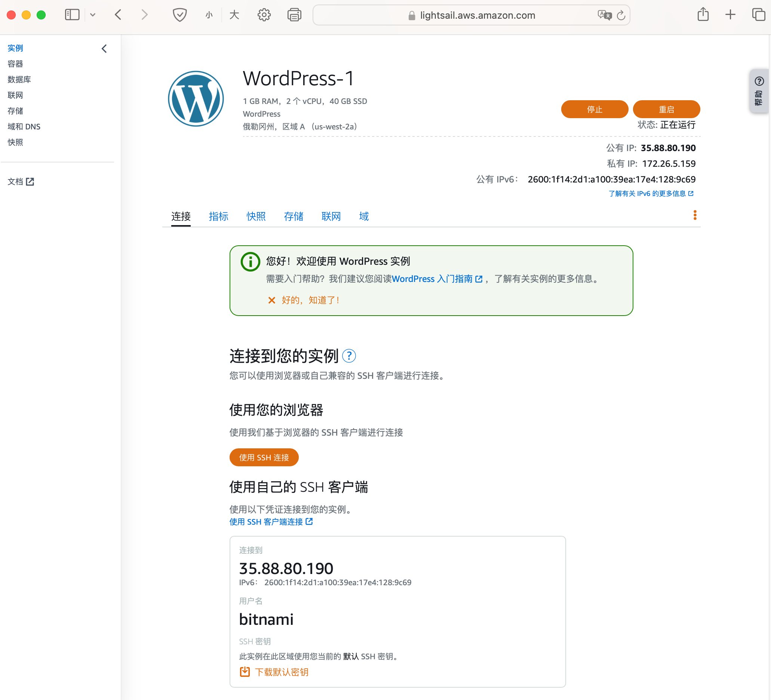Click the large 35.88.80.190 connect address
Image resolution: width=771 pixels, height=700 pixels.
(286, 568)
